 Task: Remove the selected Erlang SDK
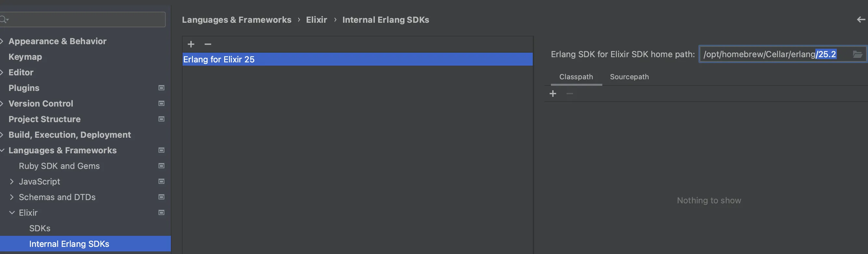(208, 44)
